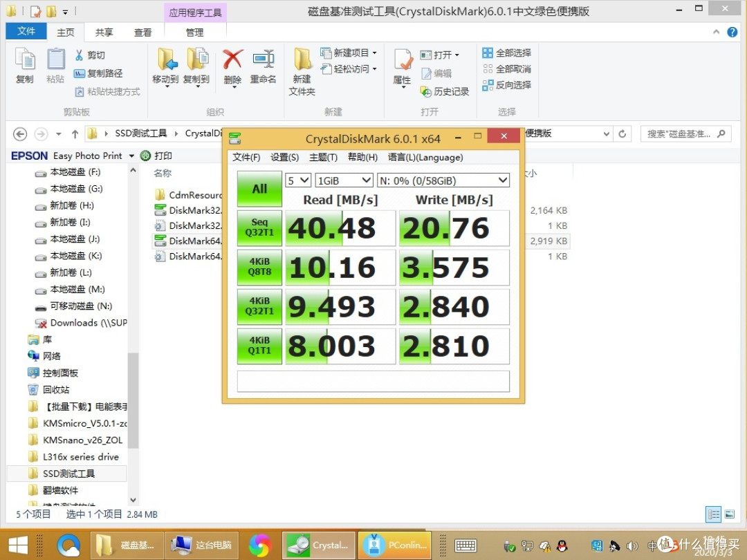Click SSD测试工具 in the address breadcrumb

tap(141, 133)
